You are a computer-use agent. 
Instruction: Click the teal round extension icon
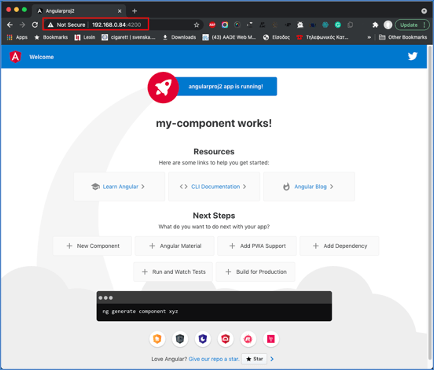pos(325,25)
